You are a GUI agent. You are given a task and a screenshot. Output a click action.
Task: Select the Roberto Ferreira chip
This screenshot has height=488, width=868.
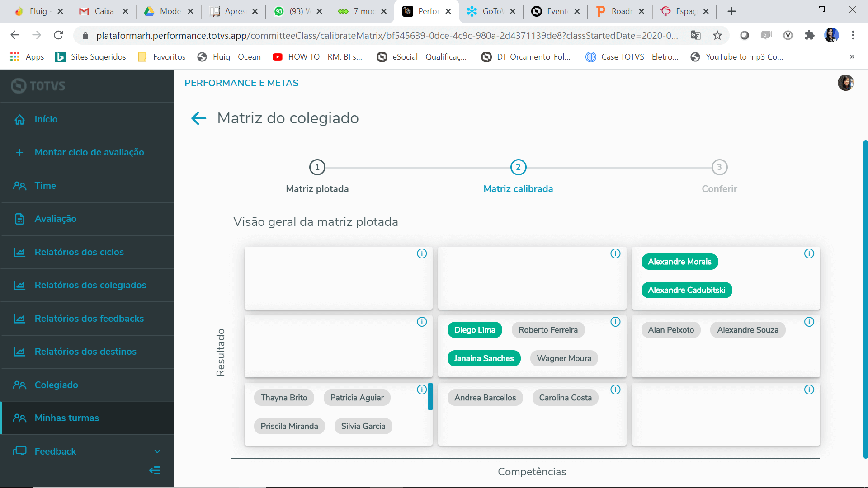click(548, 330)
